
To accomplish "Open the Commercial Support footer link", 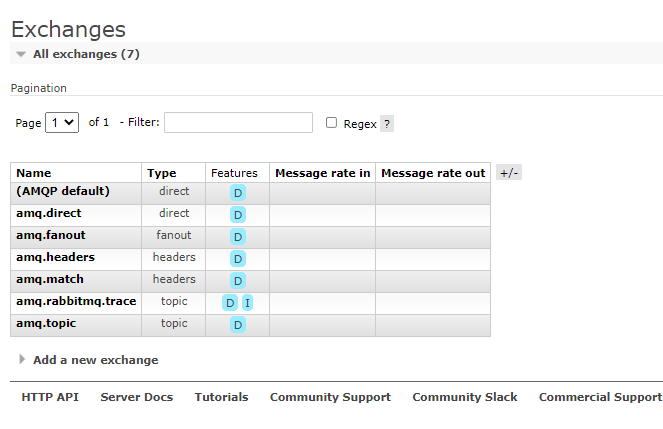I will [600, 397].
